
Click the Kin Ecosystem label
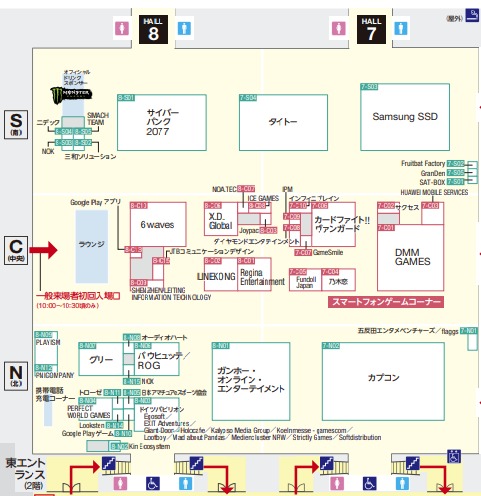click(149, 446)
